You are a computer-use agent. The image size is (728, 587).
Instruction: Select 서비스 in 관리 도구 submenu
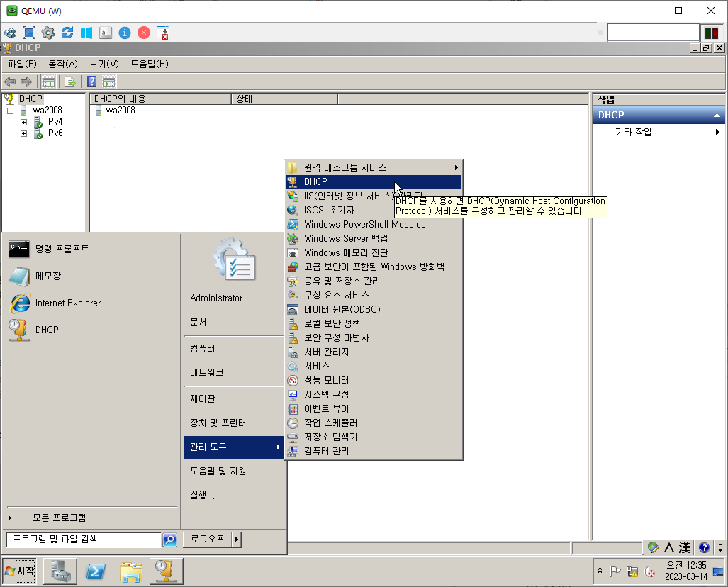(374, 366)
